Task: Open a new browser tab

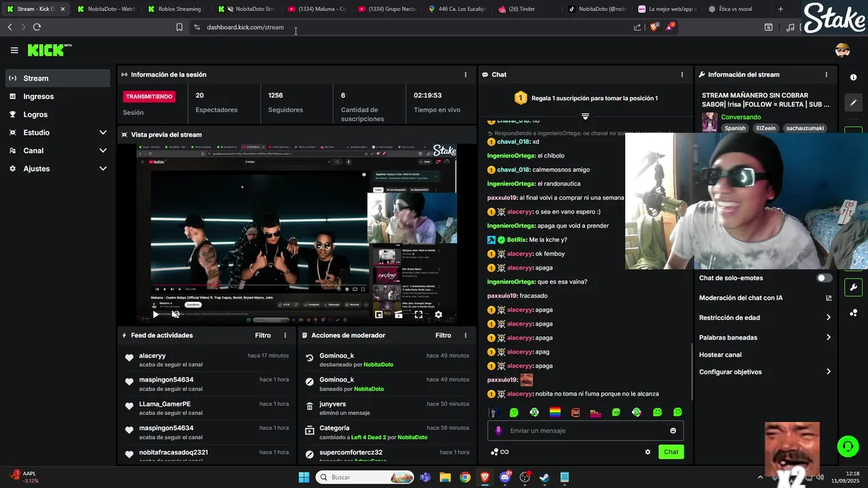Action: 781,9
